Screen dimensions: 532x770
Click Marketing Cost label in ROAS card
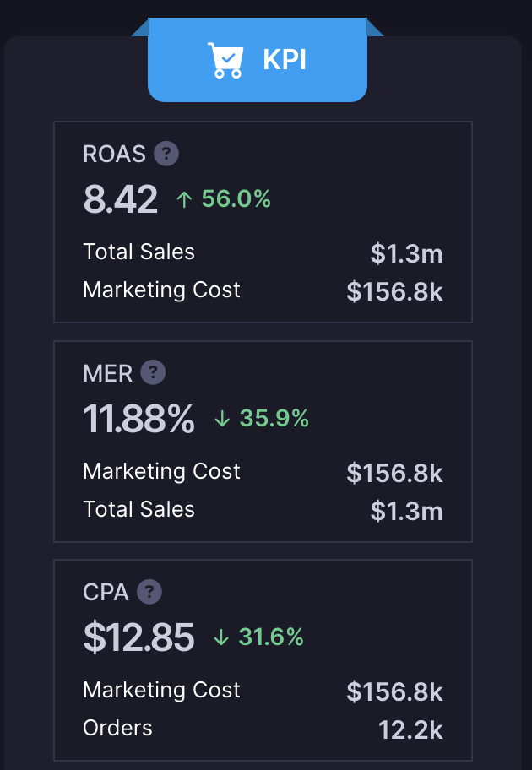pos(161,290)
